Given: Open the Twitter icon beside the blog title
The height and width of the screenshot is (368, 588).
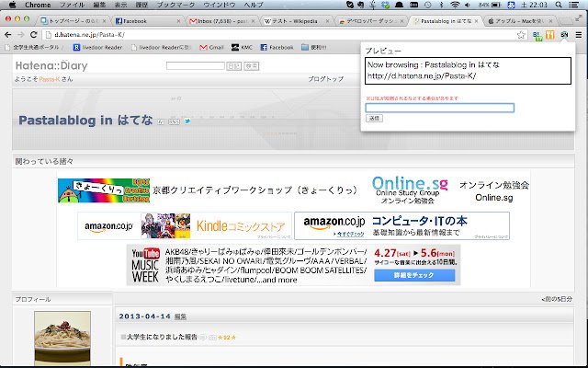Looking at the screenshot, I should 187,121.
